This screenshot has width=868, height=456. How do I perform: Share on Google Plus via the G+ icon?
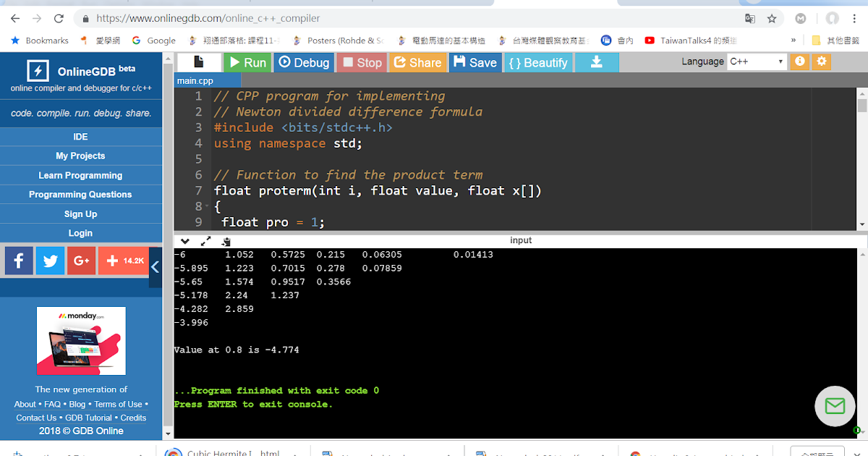click(x=81, y=261)
